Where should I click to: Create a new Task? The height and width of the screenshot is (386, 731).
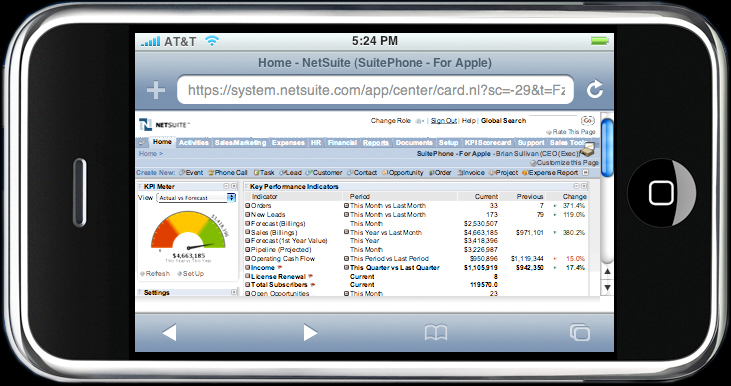pos(264,172)
